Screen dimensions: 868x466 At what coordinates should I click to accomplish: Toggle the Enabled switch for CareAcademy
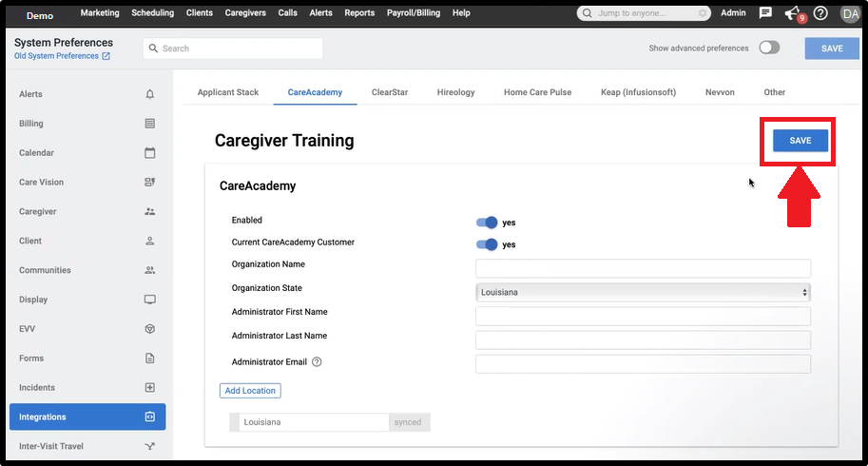pos(487,223)
